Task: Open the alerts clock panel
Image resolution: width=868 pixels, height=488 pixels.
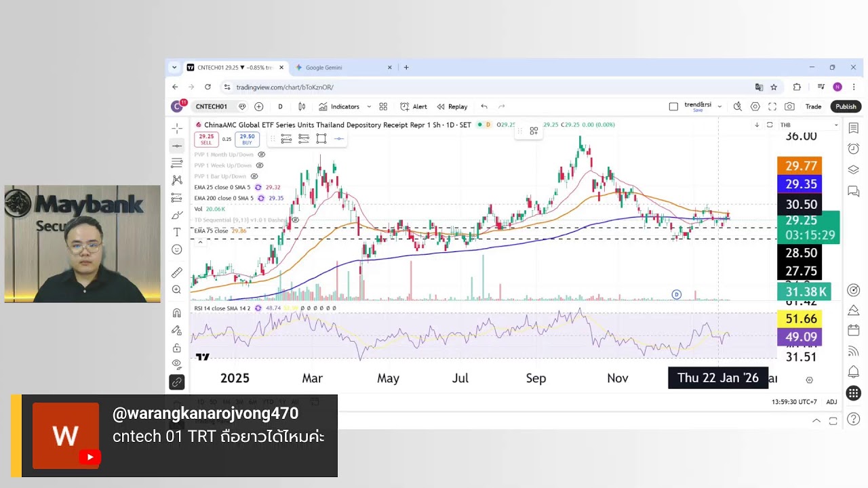Action: click(x=854, y=148)
